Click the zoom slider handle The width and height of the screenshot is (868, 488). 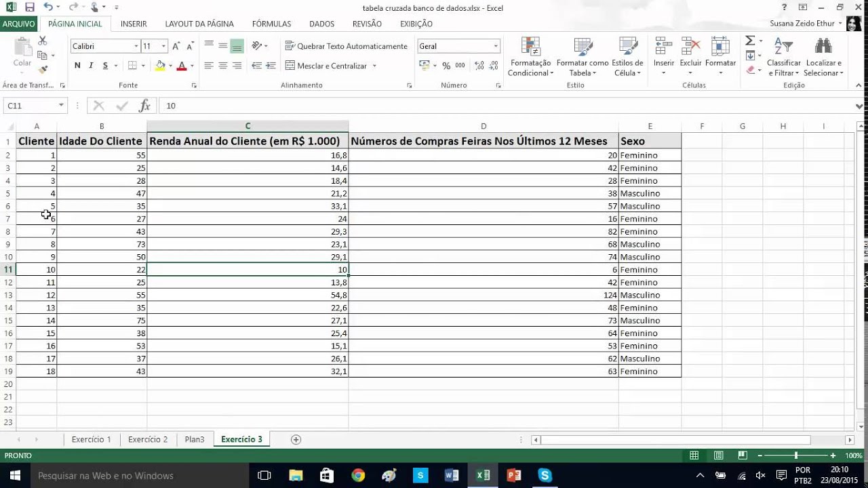[x=796, y=455]
